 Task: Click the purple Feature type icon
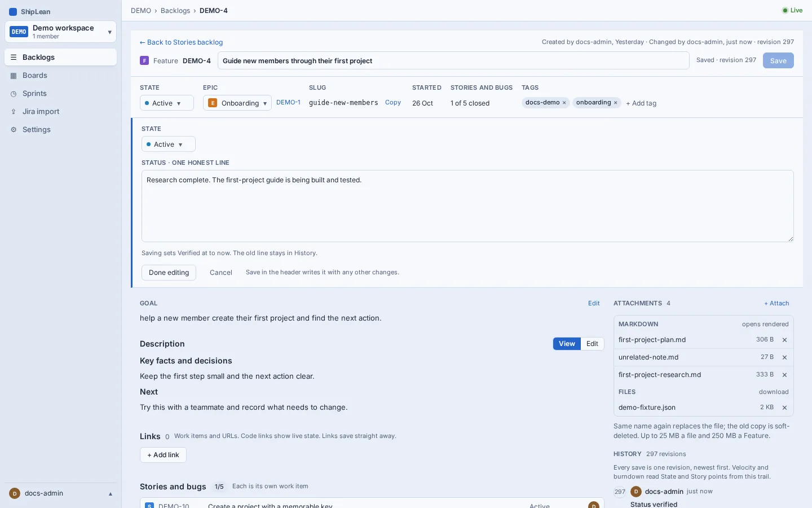(144, 60)
